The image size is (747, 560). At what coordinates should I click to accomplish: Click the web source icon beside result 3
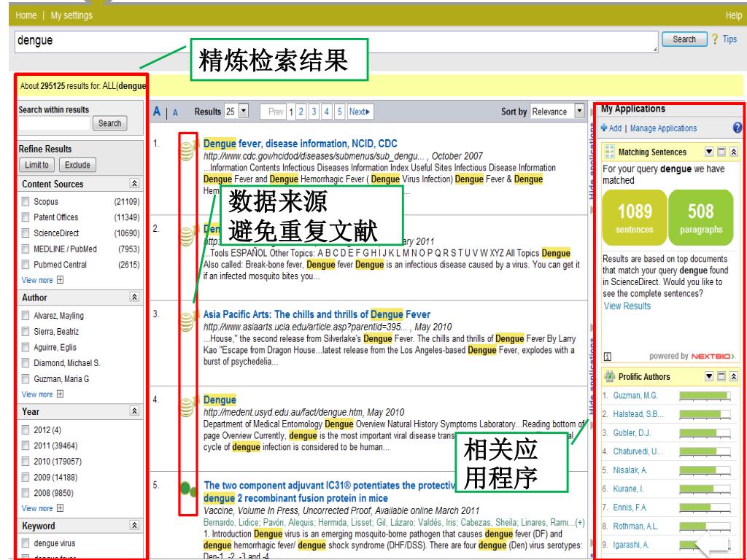pos(187,322)
